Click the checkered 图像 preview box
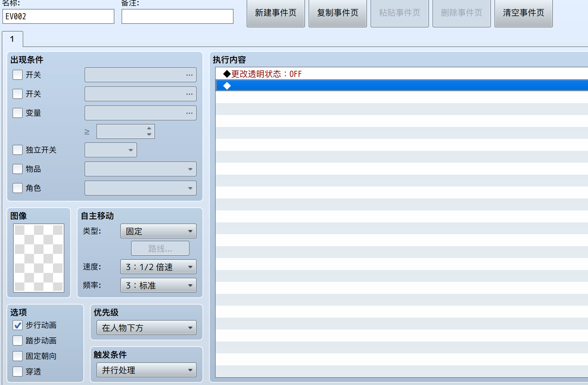This screenshot has width=588, height=385. pos(39,258)
